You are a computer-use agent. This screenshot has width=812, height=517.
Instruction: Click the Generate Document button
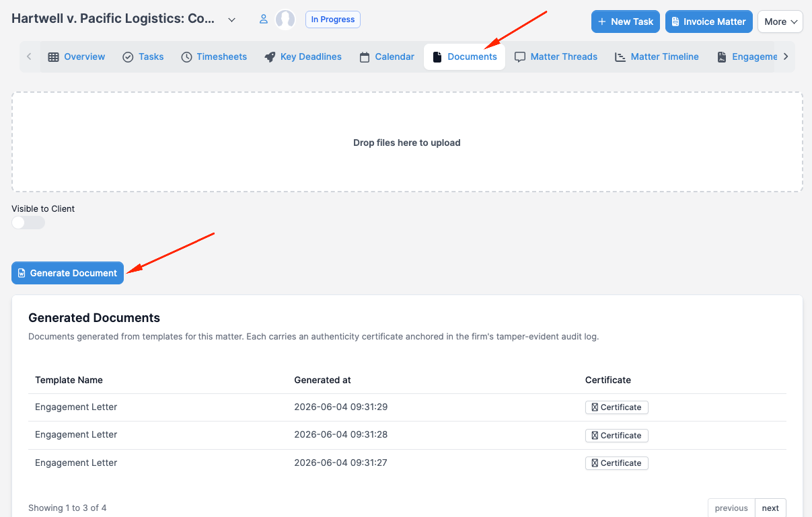(67, 273)
